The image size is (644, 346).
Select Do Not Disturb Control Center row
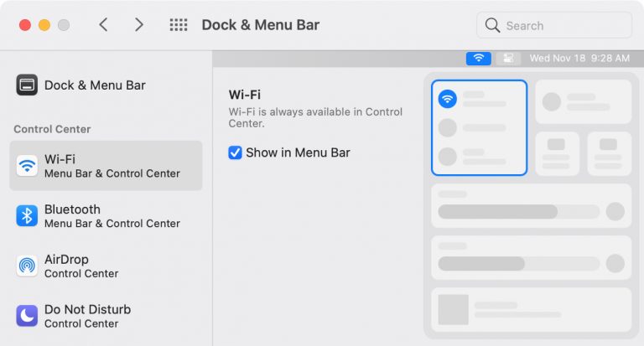tap(106, 316)
